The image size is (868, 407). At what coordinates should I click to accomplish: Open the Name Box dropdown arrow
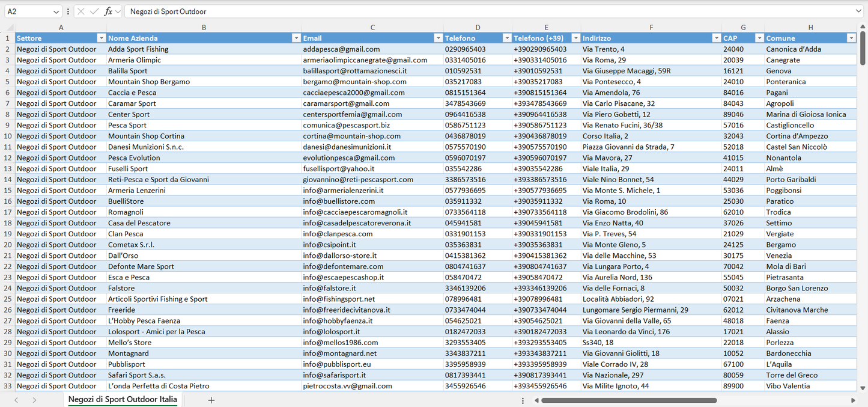click(56, 11)
